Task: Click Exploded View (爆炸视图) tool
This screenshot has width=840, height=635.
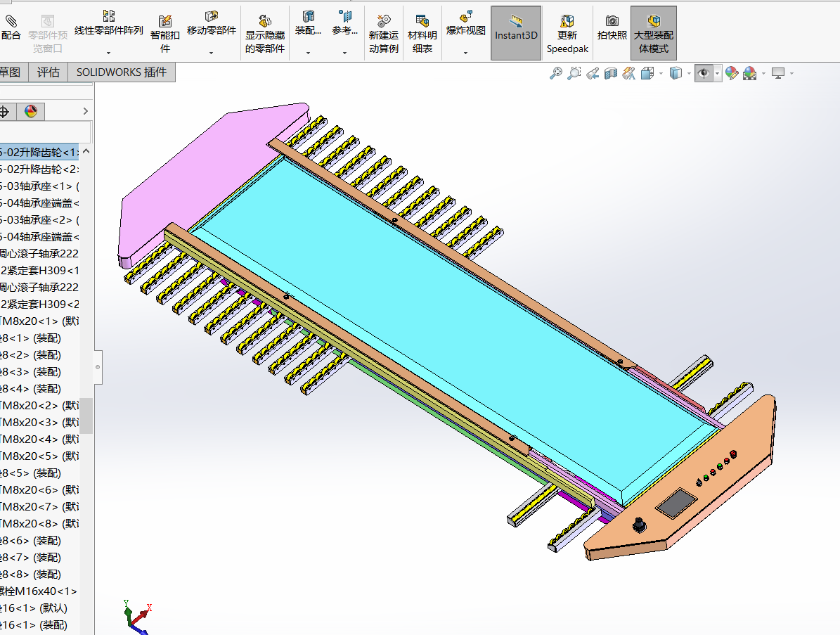Action: [465, 24]
